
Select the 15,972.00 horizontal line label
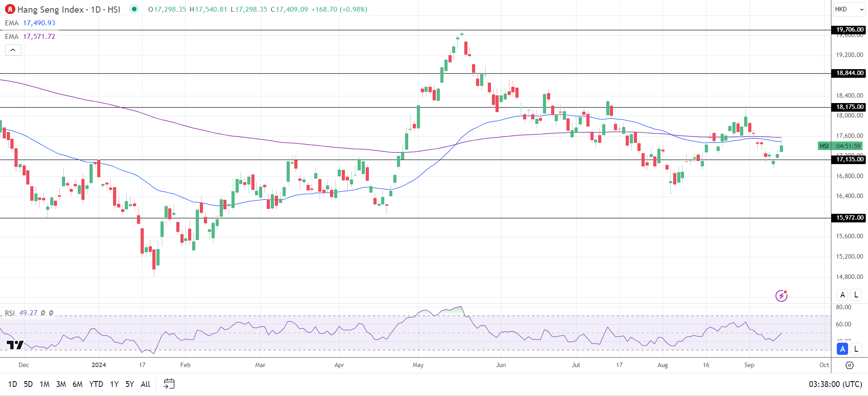tap(849, 218)
